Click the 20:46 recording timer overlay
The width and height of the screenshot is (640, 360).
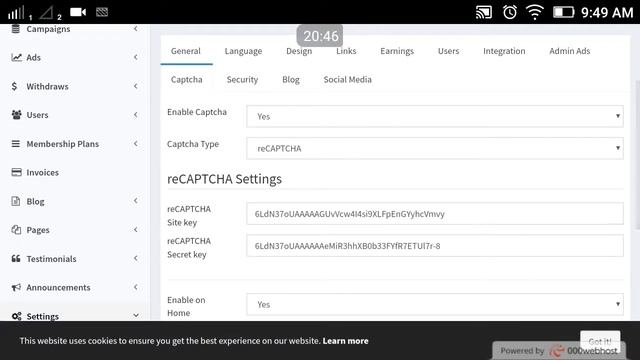(320, 36)
